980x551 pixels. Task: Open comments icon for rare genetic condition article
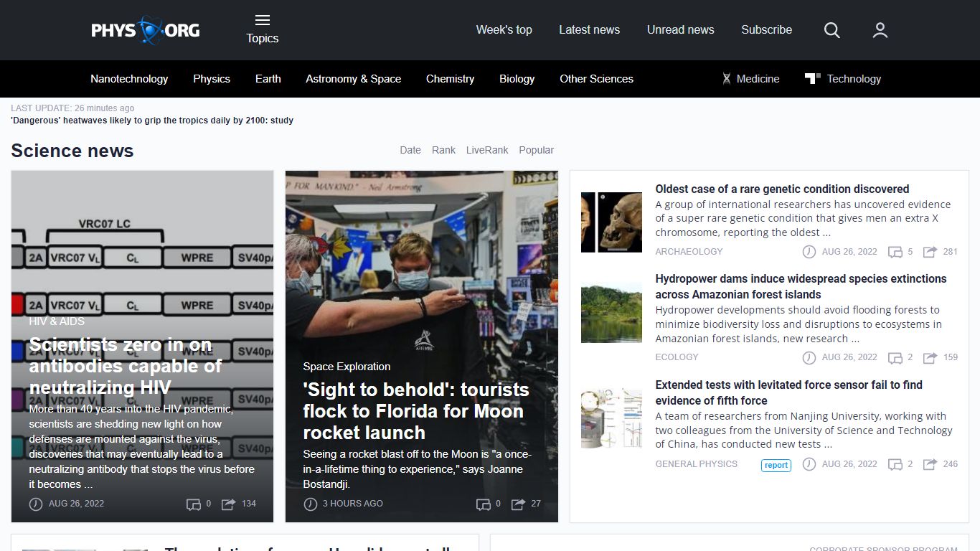[895, 253]
